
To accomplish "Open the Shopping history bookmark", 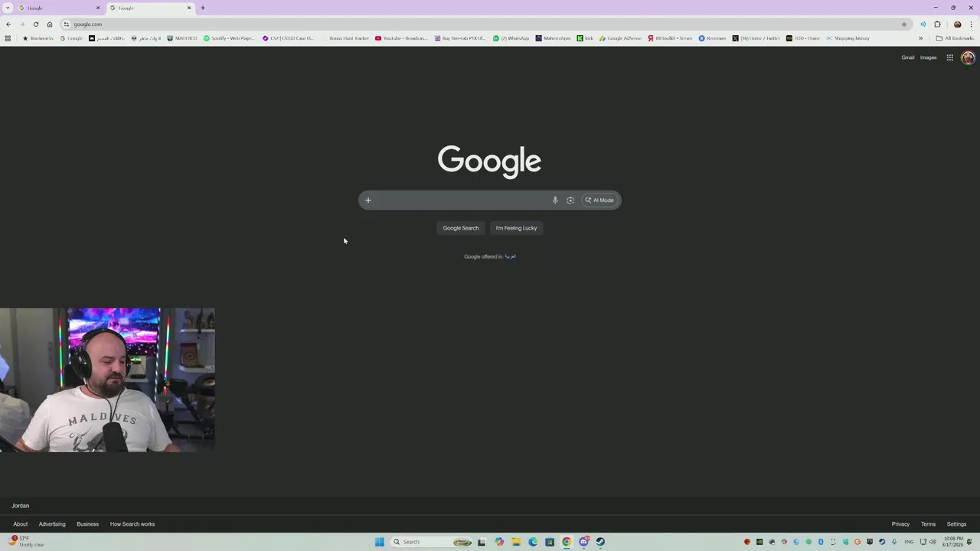I will point(848,38).
